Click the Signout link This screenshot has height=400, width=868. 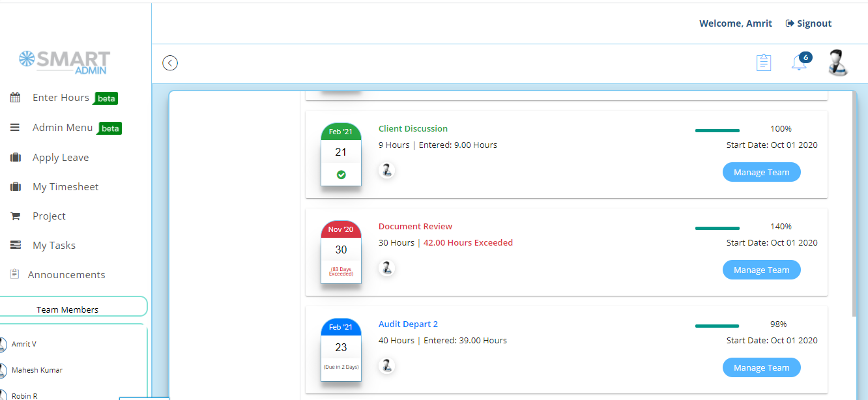(813, 23)
